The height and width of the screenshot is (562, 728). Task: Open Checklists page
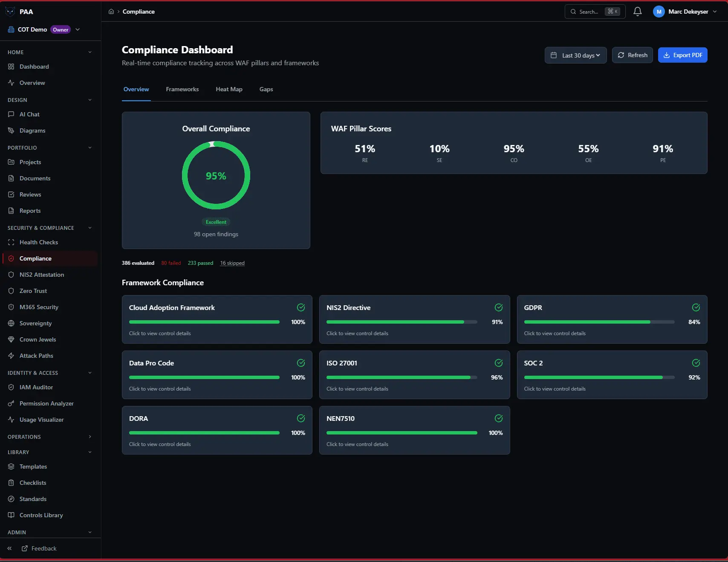click(x=50, y=483)
